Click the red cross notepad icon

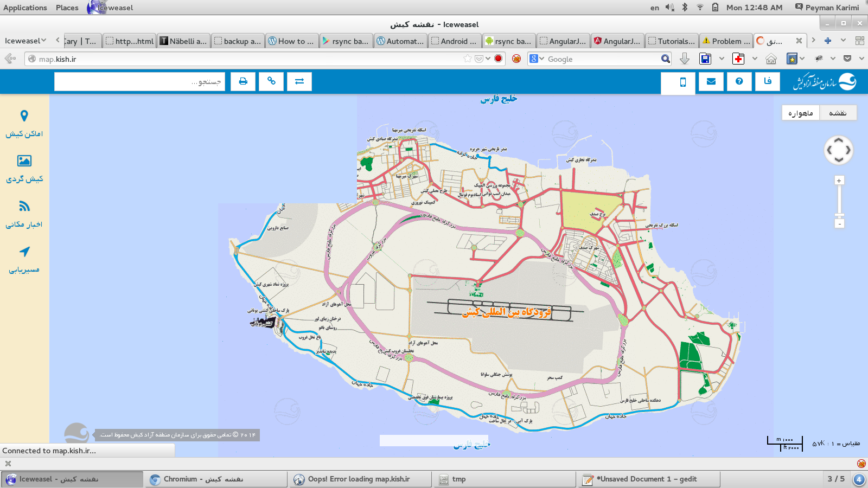738,59
